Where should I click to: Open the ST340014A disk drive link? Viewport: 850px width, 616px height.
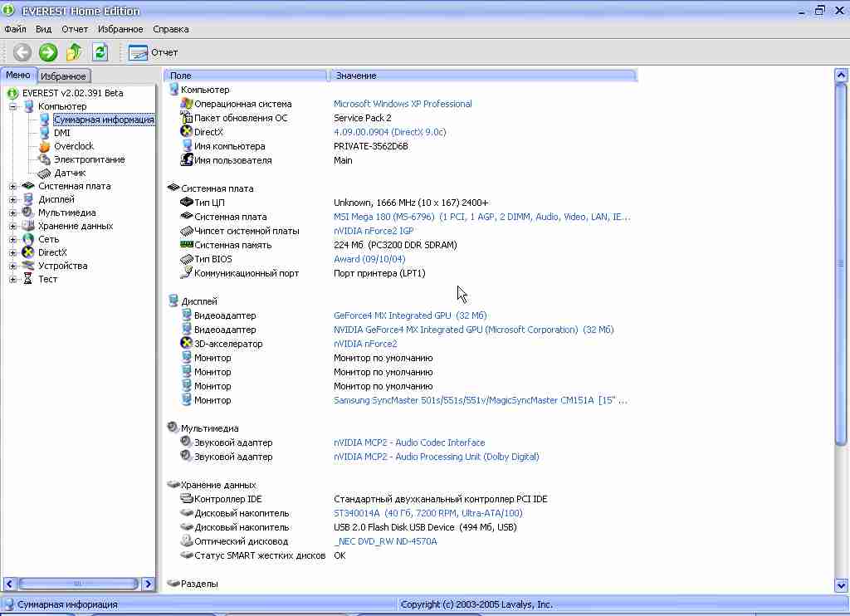[x=427, y=513]
